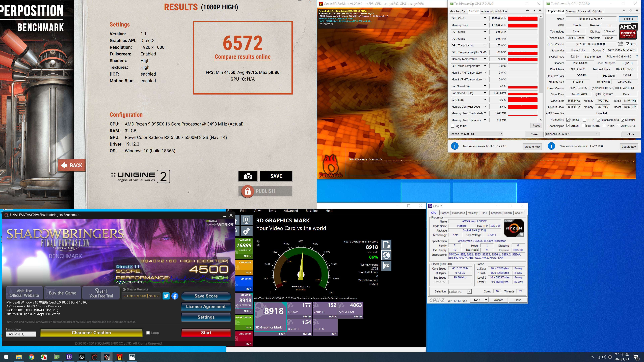Screen dimensions: 644x362
Task: Toggle the Loop checkbox
Action: (x=148, y=333)
